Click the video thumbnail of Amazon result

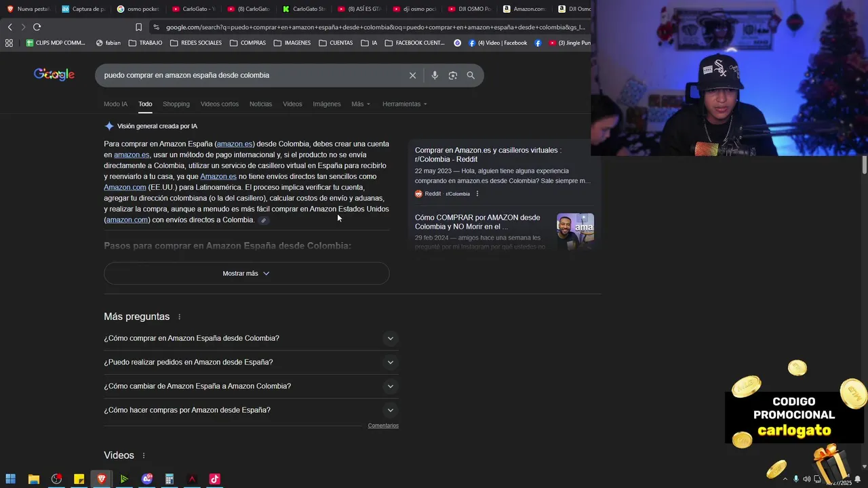[575, 231]
